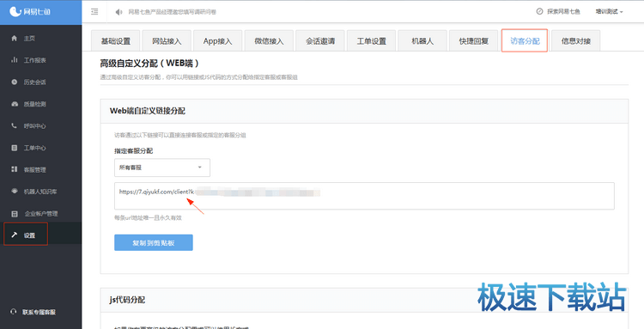Open the 快捷回复 tab
644x329 pixels.
tap(473, 41)
